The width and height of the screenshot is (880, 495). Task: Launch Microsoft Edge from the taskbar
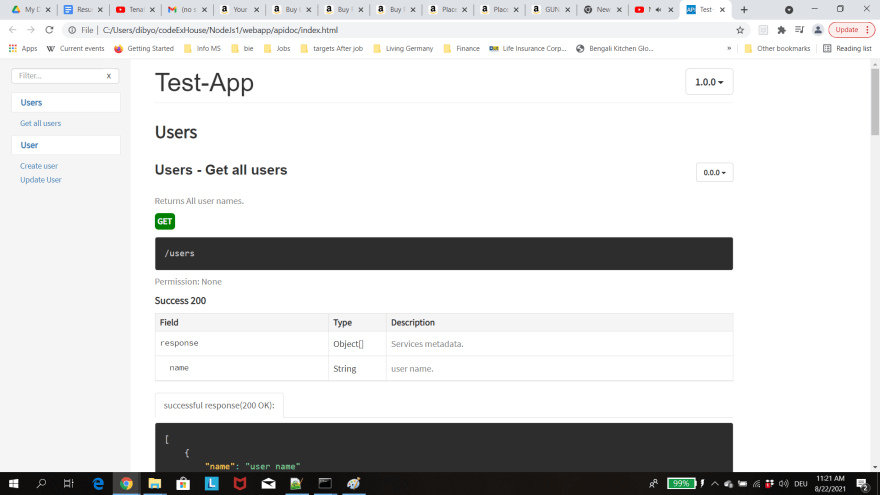(x=98, y=483)
